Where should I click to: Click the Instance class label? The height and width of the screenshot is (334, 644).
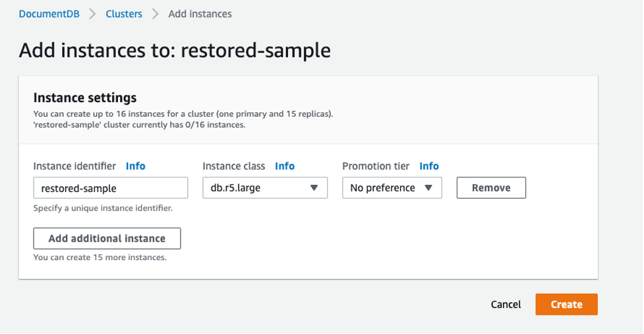point(234,166)
